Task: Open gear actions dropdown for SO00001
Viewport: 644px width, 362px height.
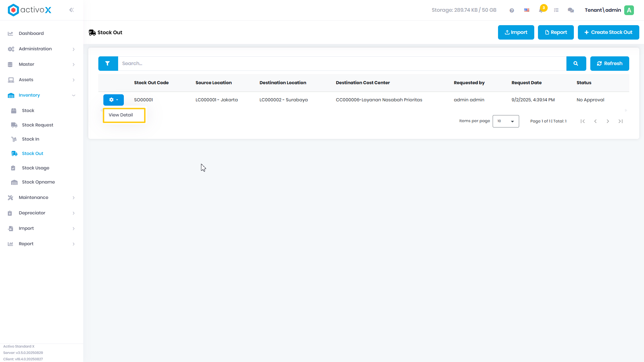Action: (113, 100)
